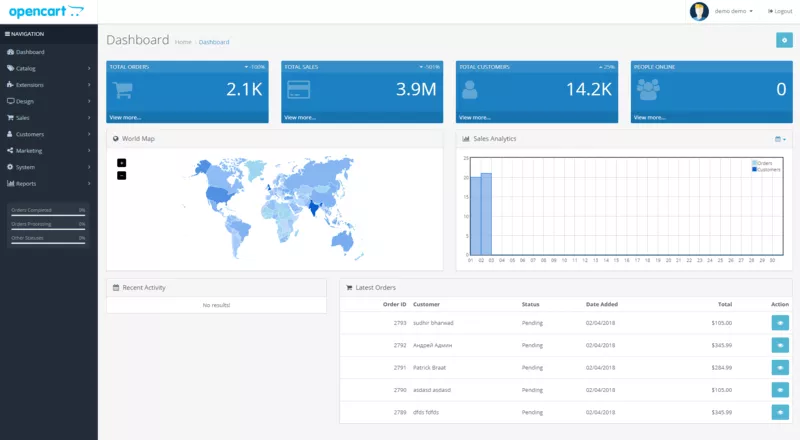Viewport: 800px width, 440px height.
Task: Click the World Map globe icon
Action: (116, 138)
